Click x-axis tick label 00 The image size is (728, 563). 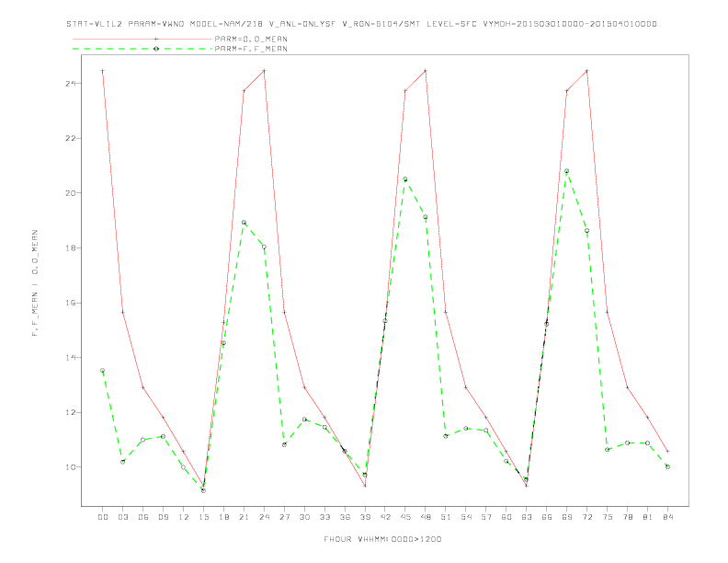103,517
